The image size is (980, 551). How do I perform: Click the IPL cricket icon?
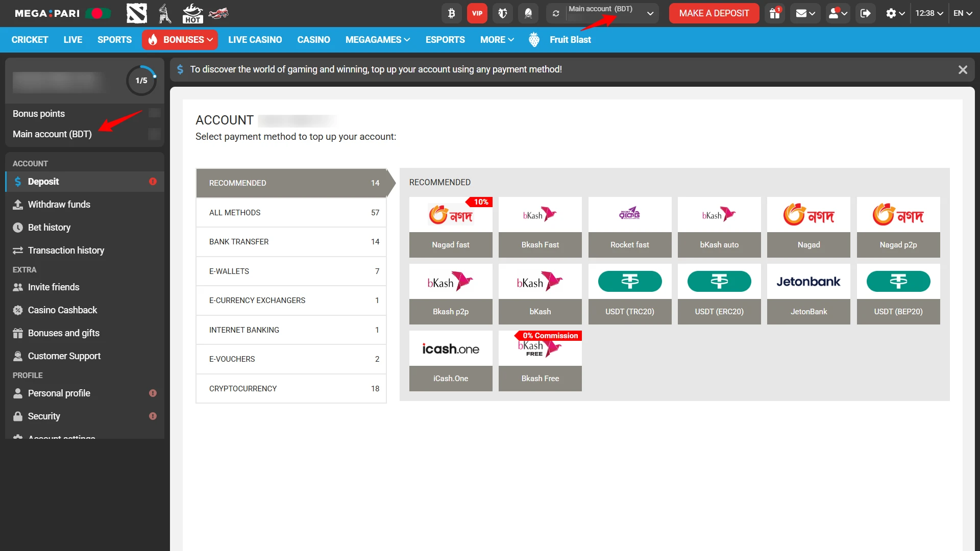click(x=164, y=13)
